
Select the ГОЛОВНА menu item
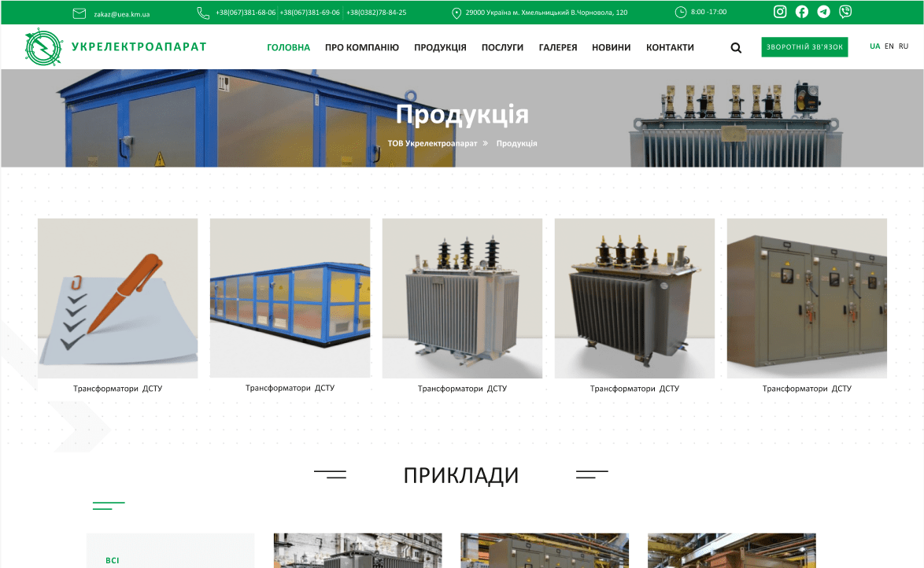click(x=289, y=47)
